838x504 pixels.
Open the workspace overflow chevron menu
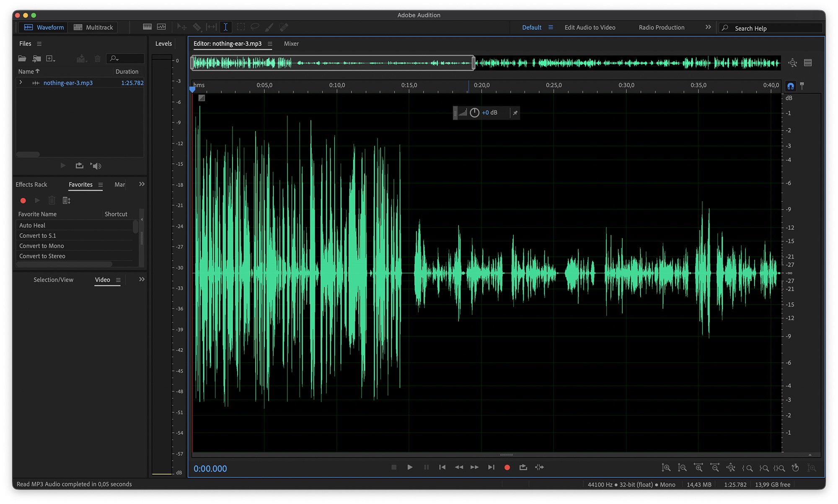pyautogui.click(x=708, y=27)
